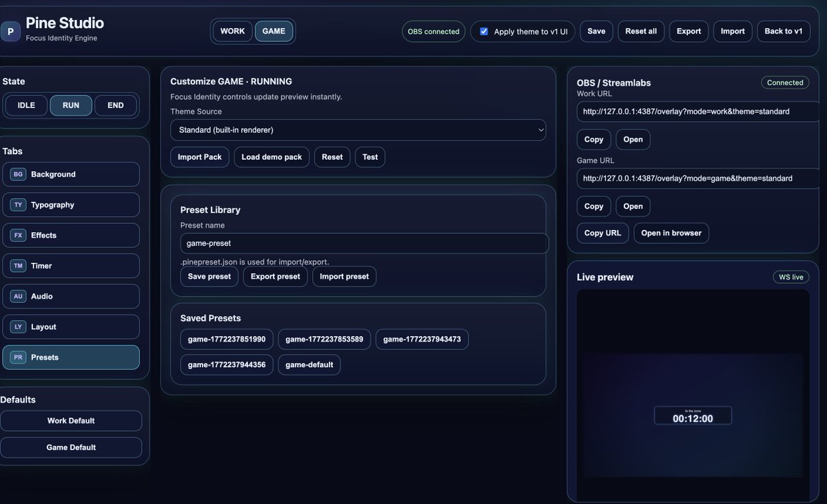Click Reset all button
The image size is (827, 504).
(x=641, y=31)
